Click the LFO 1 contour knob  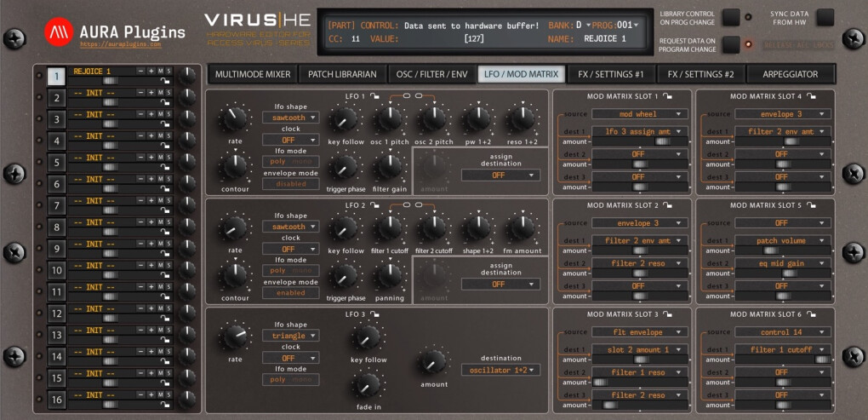pos(235,166)
